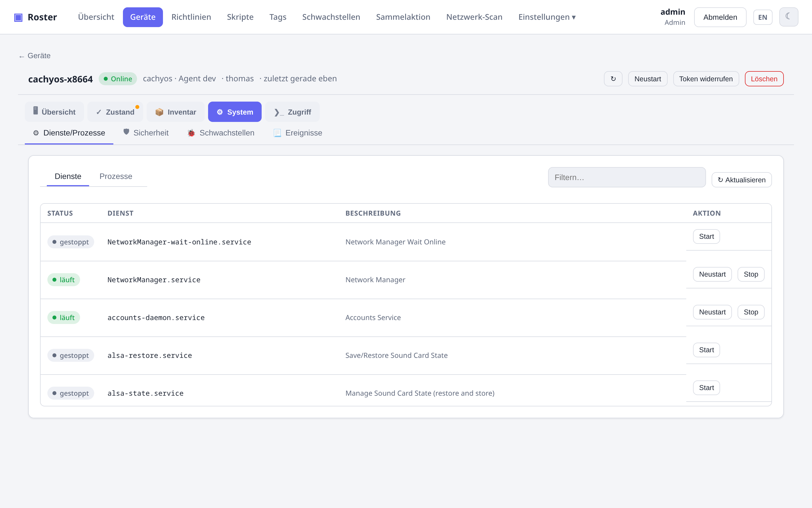Click the device refresh icon button
The image size is (812, 508).
point(613,79)
